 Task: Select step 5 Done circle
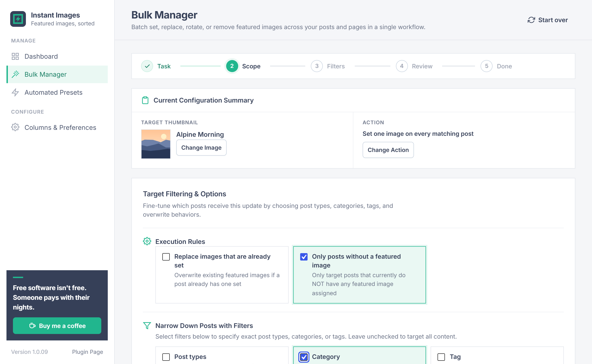(486, 66)
